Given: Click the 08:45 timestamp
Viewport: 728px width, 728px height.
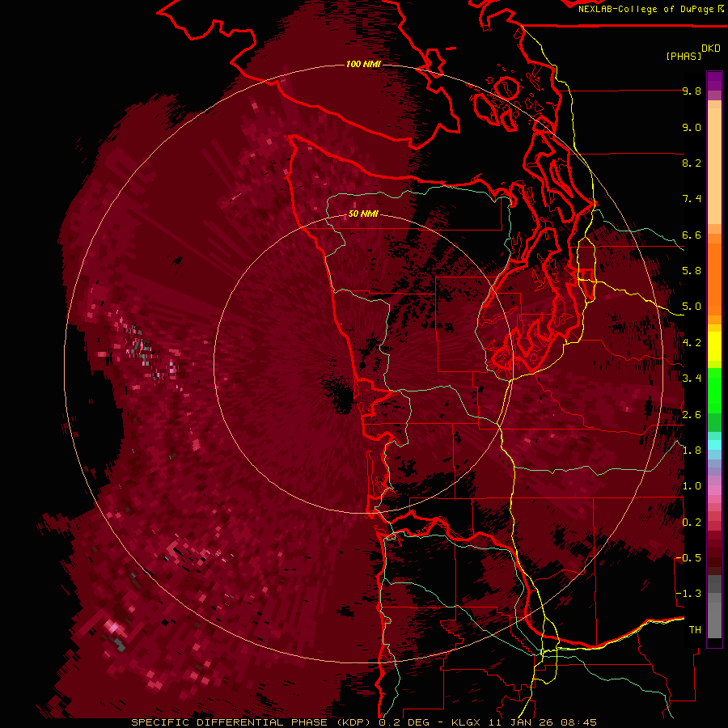Looking at the screenshot, I should click(x=578, y=722).
